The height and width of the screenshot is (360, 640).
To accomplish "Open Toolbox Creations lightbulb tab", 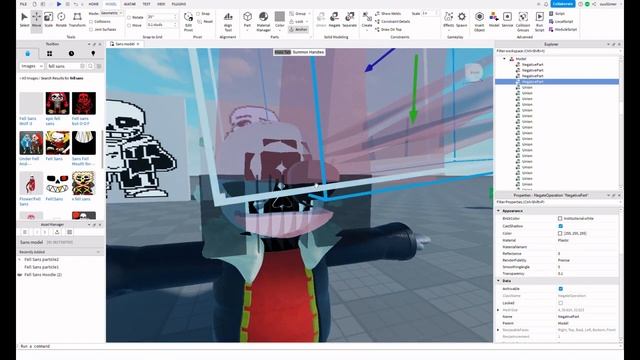I will [x=93, y=53].
